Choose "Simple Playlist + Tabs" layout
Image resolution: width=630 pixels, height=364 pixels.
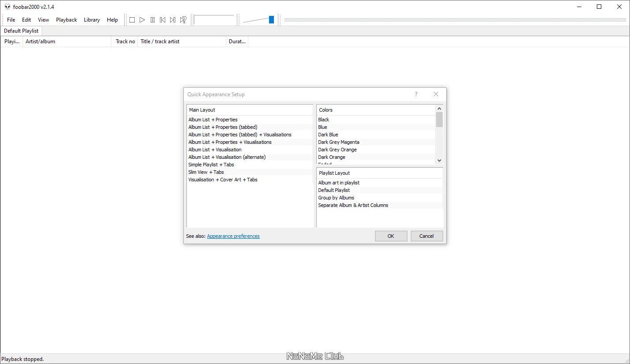tap(250, 165)
